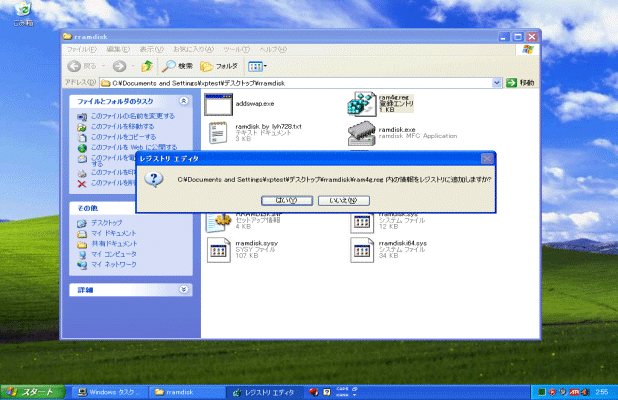This screenshot has width=618, height=400.
Task: Open the Back button history dropdown arrow
Action: [x=104, y=66]
